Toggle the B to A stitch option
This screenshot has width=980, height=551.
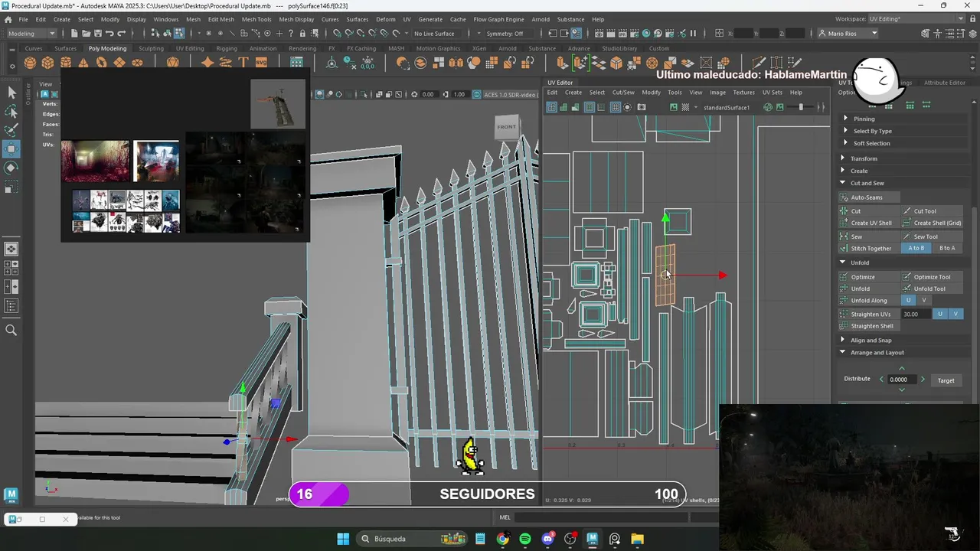coord(947,248)
